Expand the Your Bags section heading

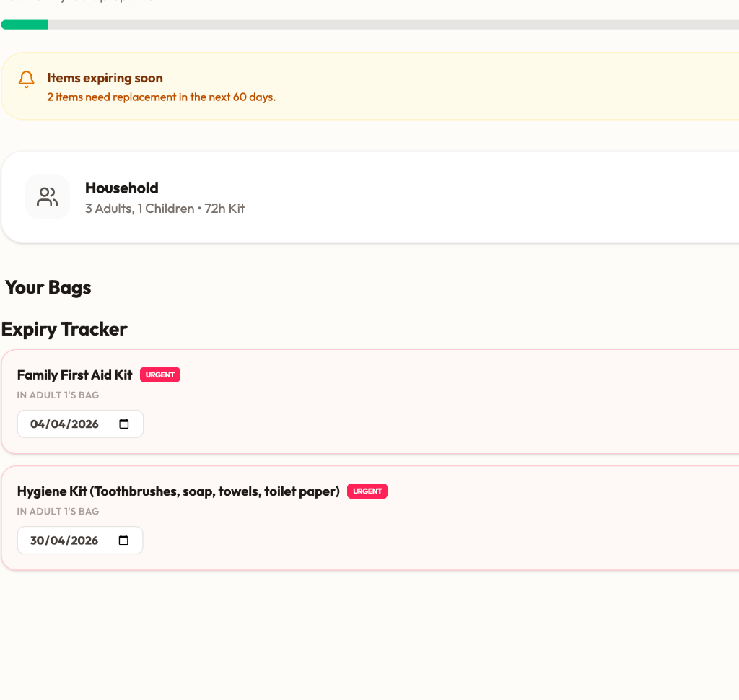pyautogui.click(x=48, y=287)
